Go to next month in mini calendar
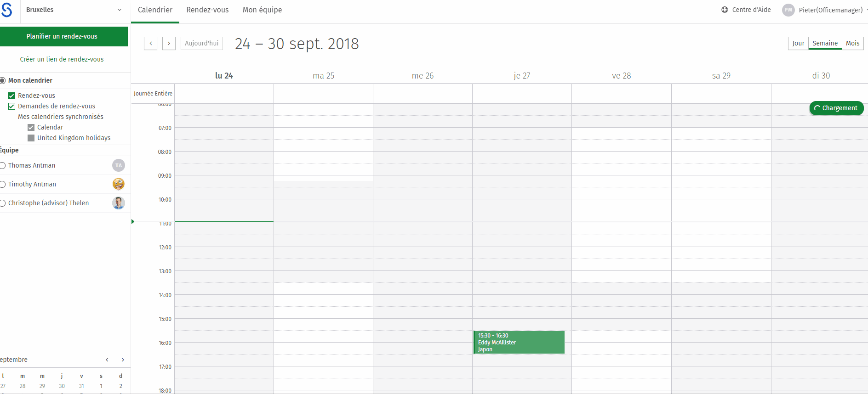868x394 pixels. 123,360
